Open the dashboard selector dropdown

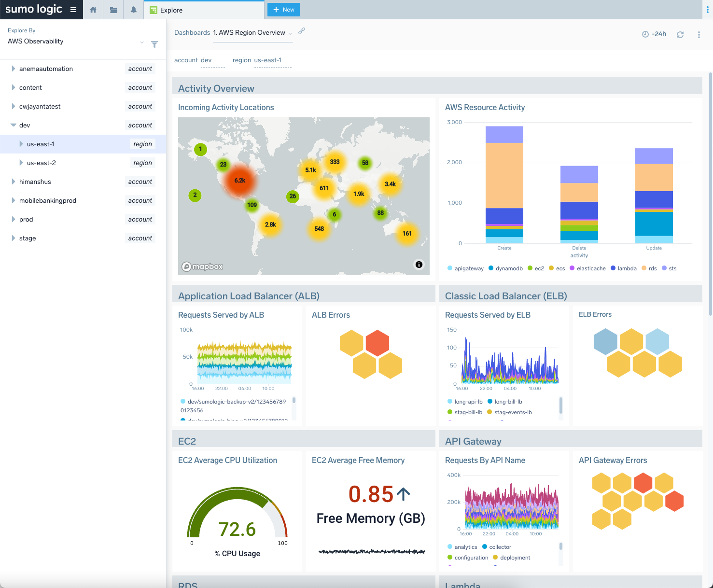point(253,33)
